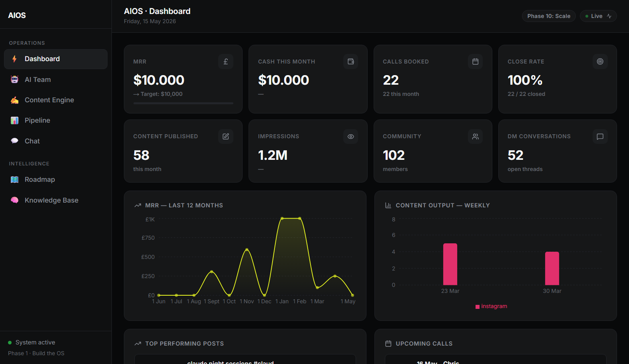This screenshot has width=629, height=364.
Task: Click the Knowledge Base brain icon
Action: pos(14,200)
